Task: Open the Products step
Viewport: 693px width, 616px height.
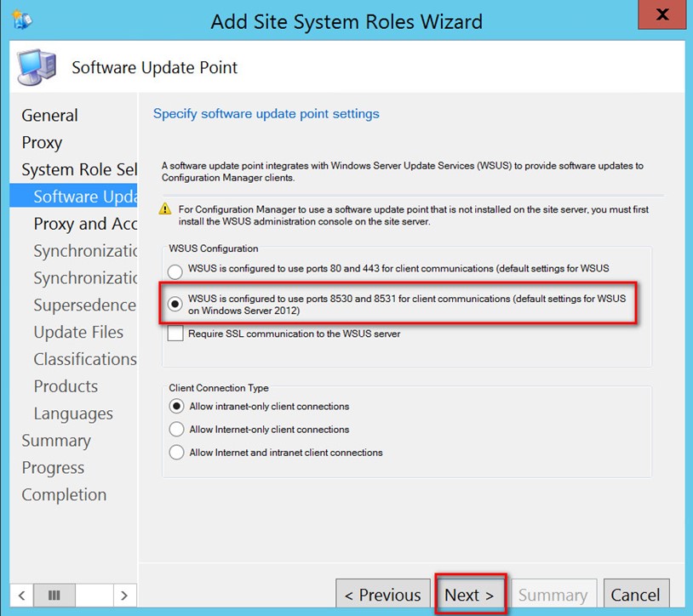Action: coord(66,386)
